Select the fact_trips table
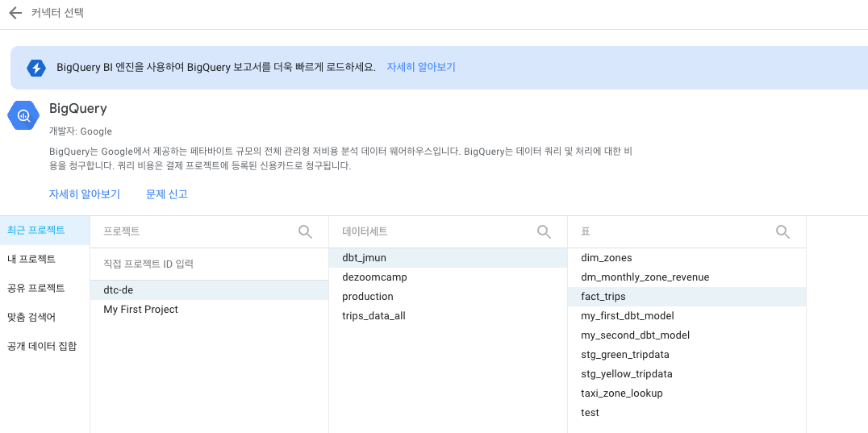868x433 pixels. pos(687,297)
